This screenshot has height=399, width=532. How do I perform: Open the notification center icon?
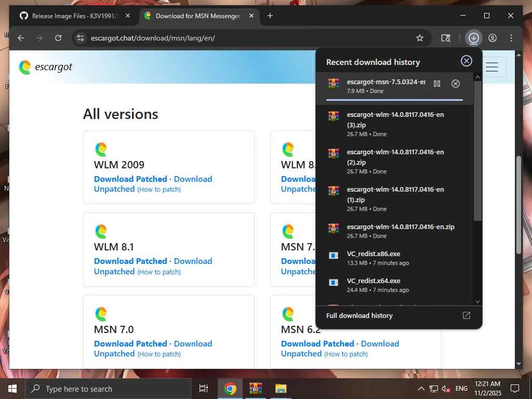point(515,389)
